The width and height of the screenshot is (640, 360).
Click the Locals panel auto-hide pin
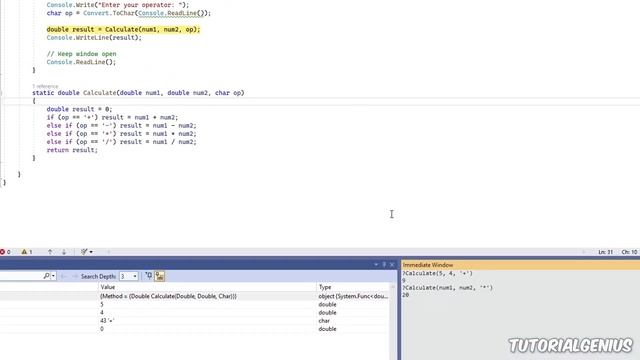click(x=384, y=264)
